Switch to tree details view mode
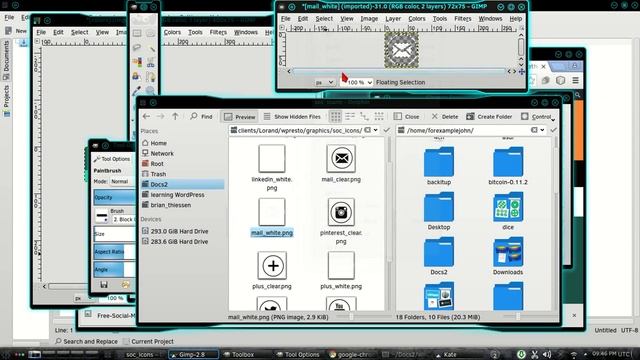Viewport: 640px width, 360px height. tap(364, 117)
